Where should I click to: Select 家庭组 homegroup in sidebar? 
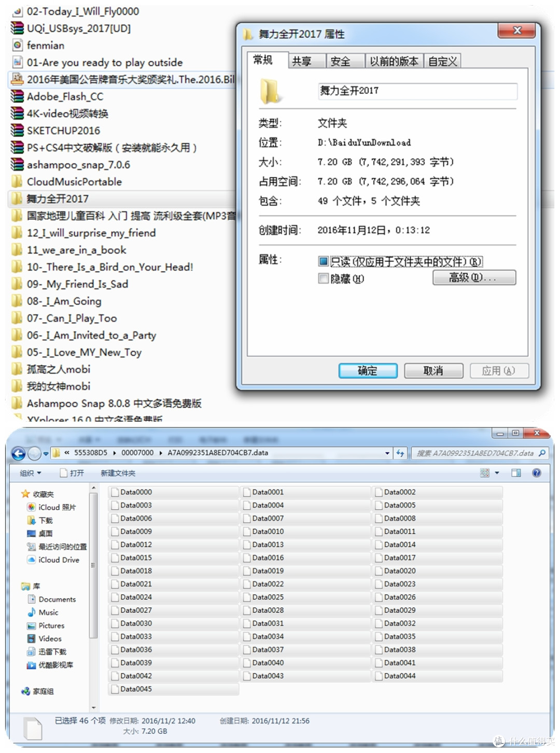(x=37, y=691)
